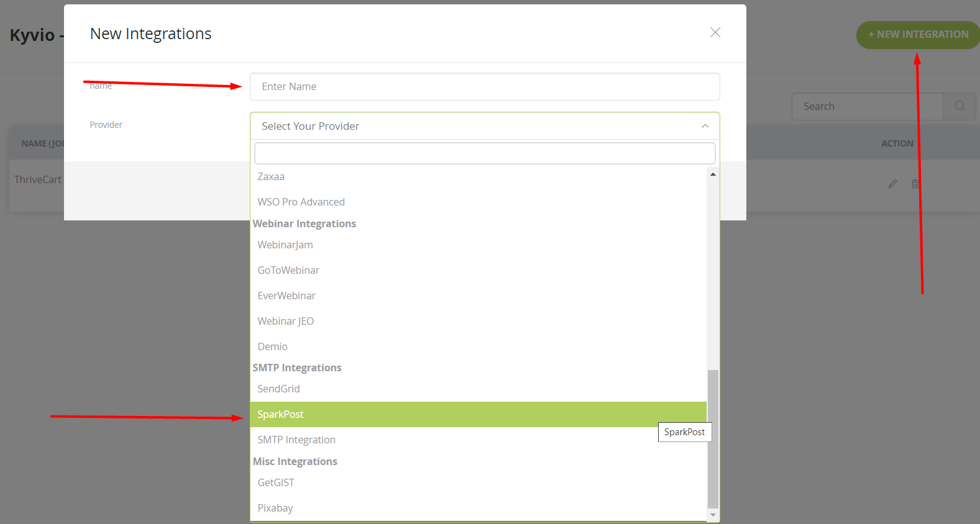Click the ACTION column header
This screenshot has width=980, height=524.
click(897, 143)
